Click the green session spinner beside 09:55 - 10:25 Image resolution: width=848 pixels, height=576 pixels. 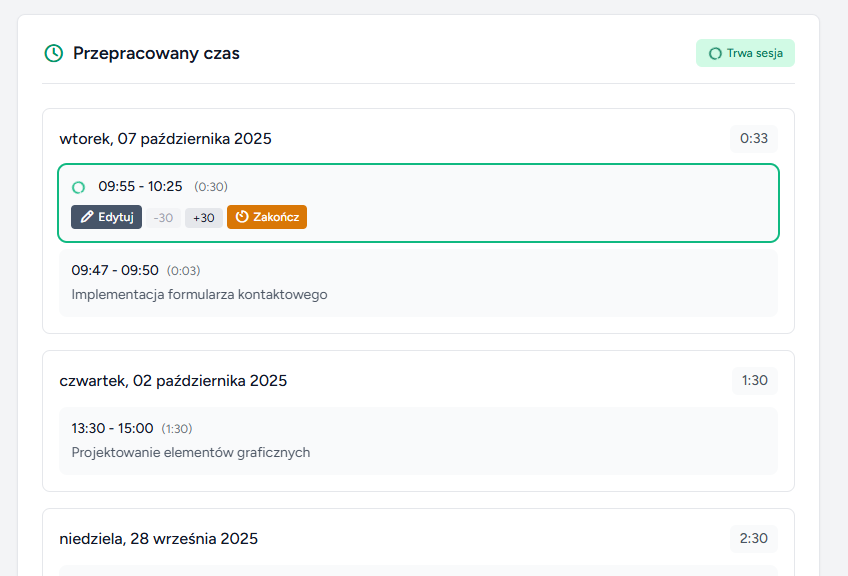point(78,186)
